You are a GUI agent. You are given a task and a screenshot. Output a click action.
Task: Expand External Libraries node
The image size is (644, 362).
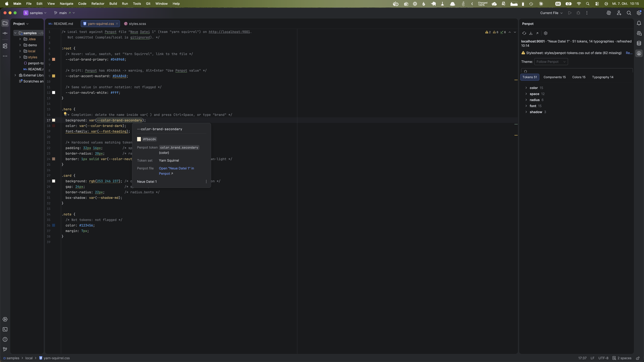(x=15, y=75)
